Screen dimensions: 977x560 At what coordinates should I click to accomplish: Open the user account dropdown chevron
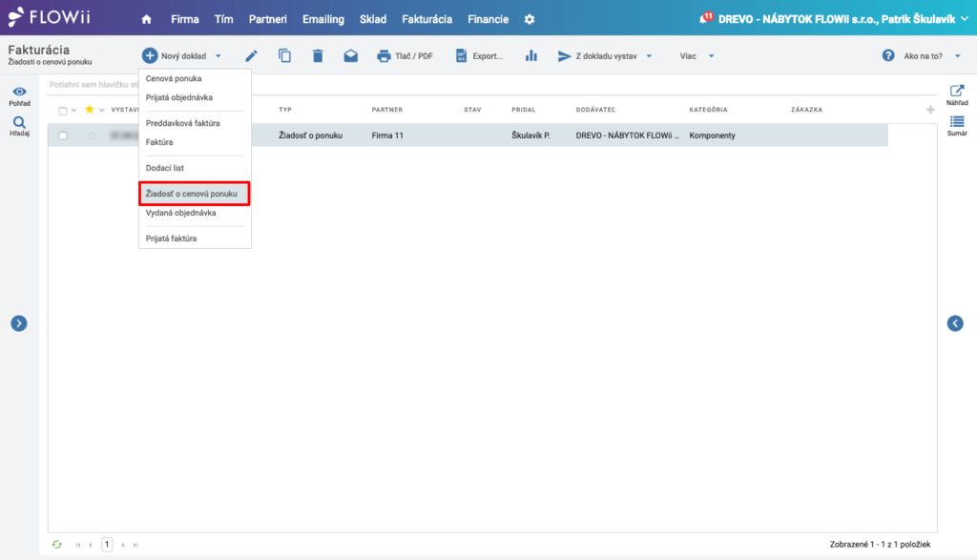965,19
